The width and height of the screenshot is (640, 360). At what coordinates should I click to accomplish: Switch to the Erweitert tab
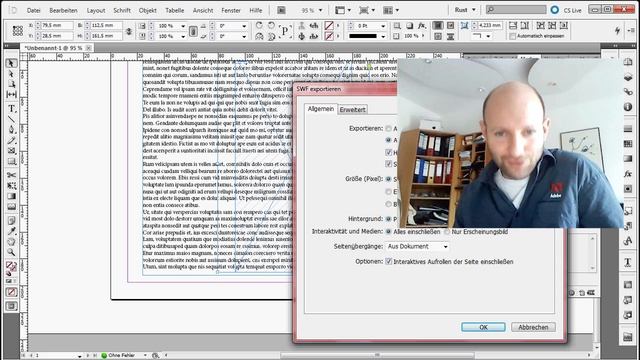(x=353, y=109)
